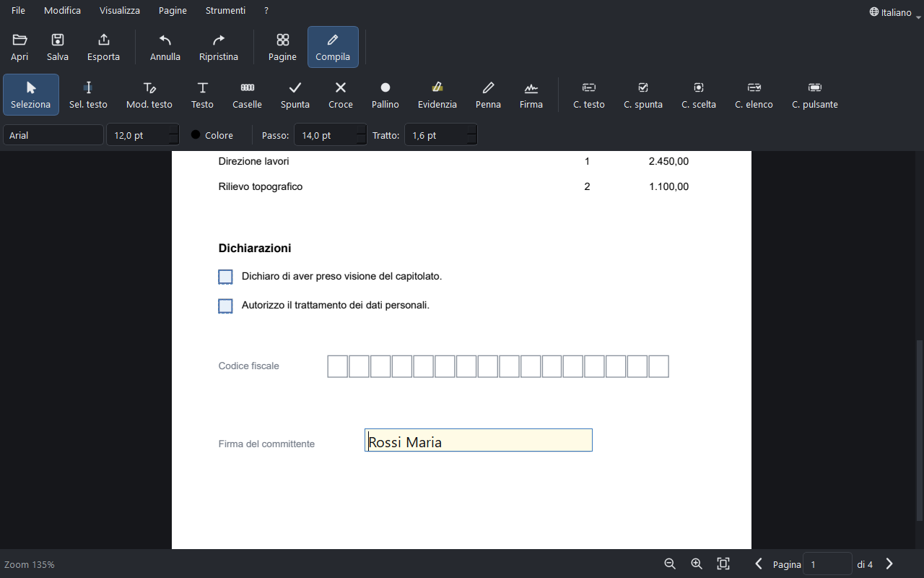Select the Pallino dot tool
Image resolution: width=924 pixels, height=578 pixels.
click(385, 95)
